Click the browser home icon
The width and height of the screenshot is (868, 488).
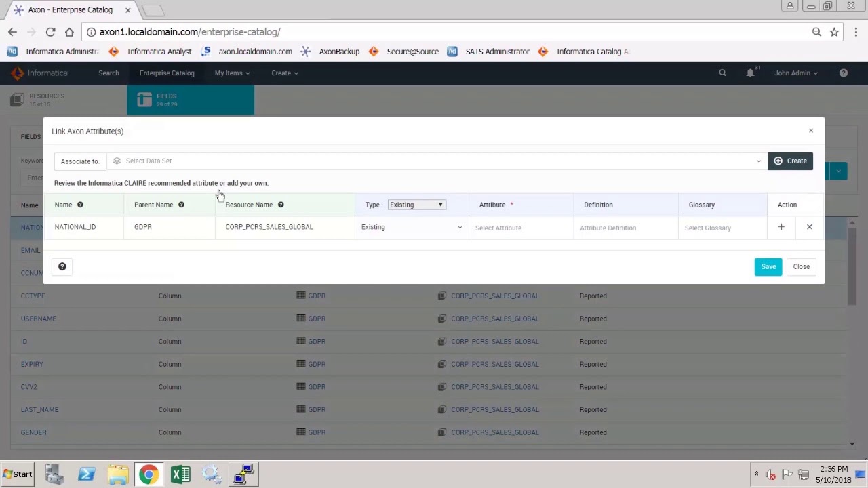(x=69, y=32)
